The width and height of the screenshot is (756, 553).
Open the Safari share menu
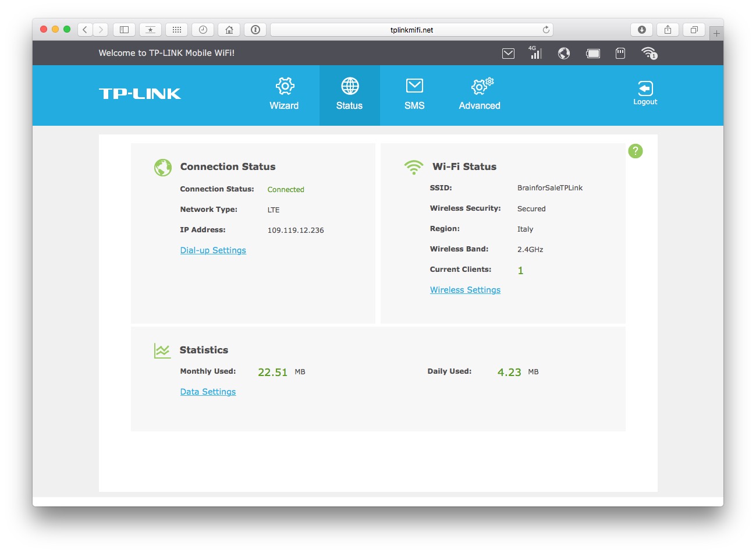(668, 30)
